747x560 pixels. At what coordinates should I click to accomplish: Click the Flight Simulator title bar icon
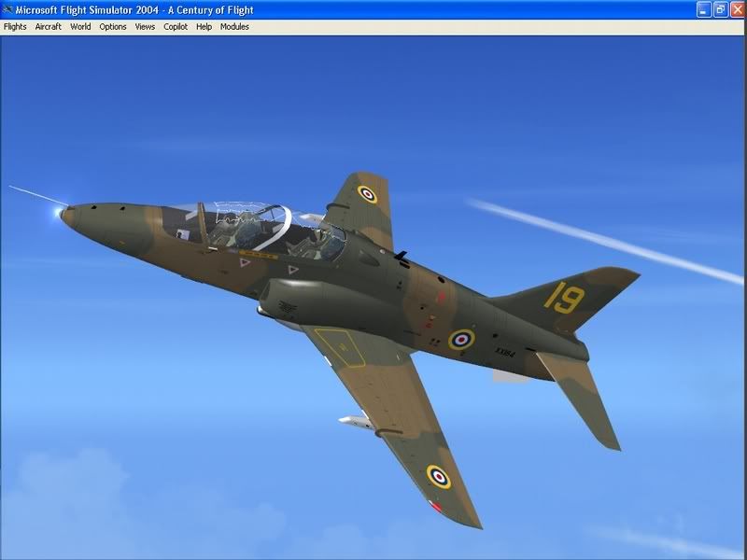pos(7,9)
